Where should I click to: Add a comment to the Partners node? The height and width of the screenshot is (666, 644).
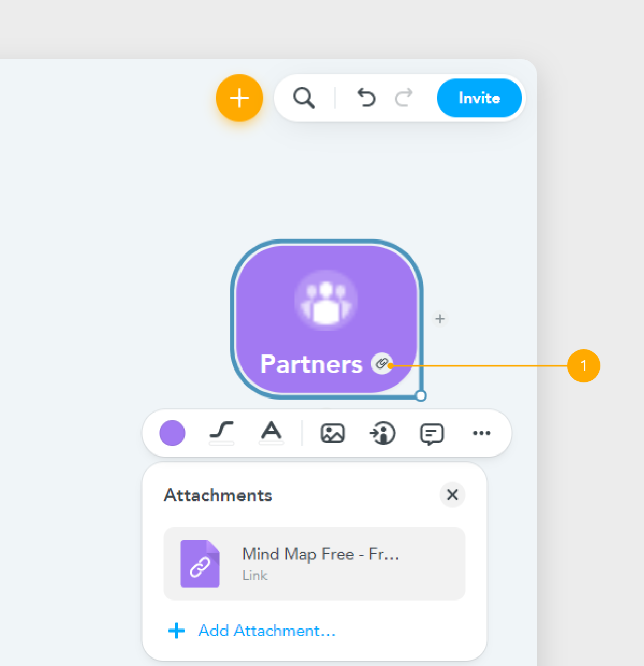point(431,433)
